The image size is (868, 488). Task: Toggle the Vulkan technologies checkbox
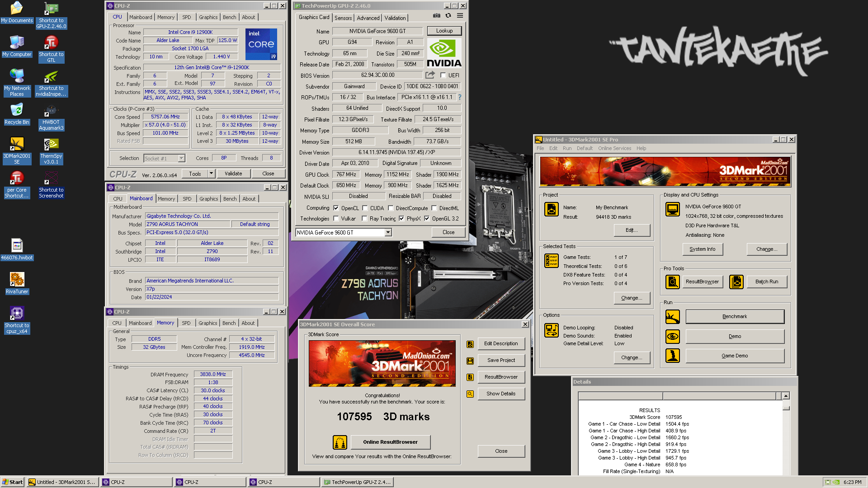(336, 219)
